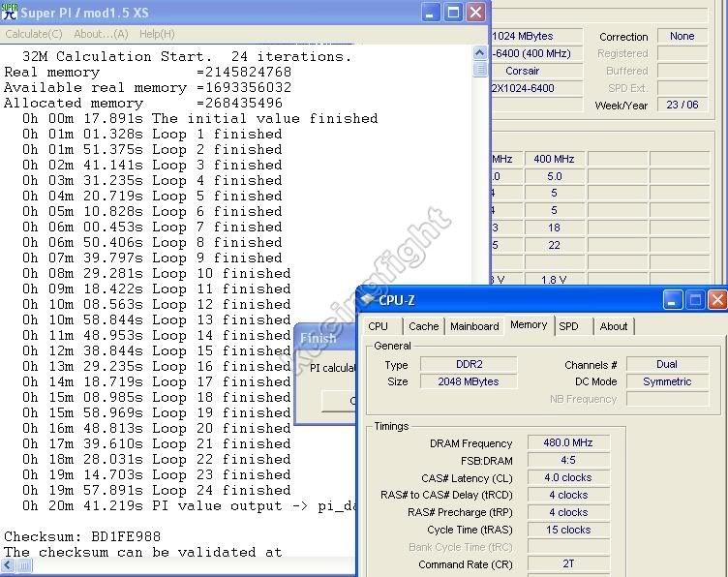Click the Command Rate value 2T
728x577 pixels.
(x=568, y=564)
